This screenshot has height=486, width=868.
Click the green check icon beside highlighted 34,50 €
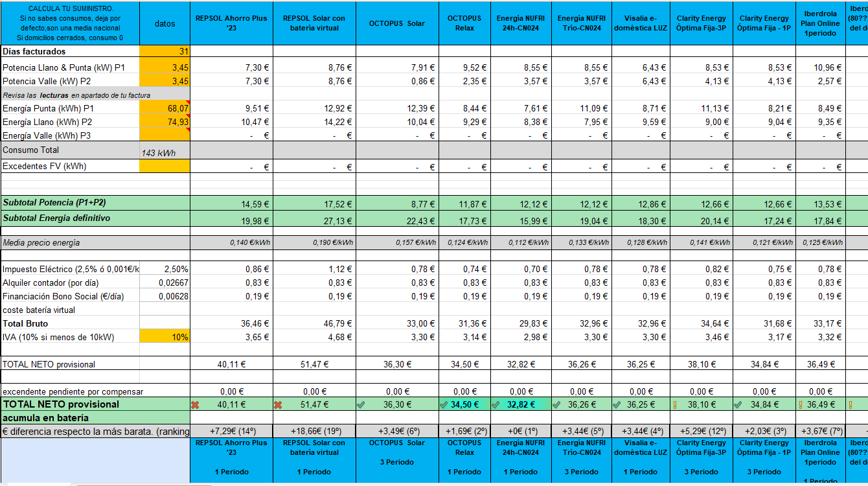[444, 404]
